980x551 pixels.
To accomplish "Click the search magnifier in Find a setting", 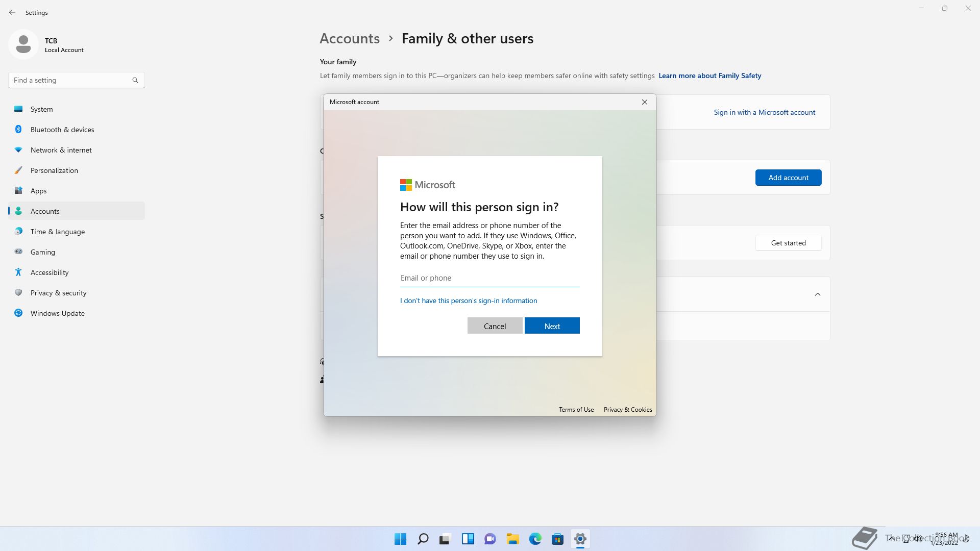I will point(135,80).
